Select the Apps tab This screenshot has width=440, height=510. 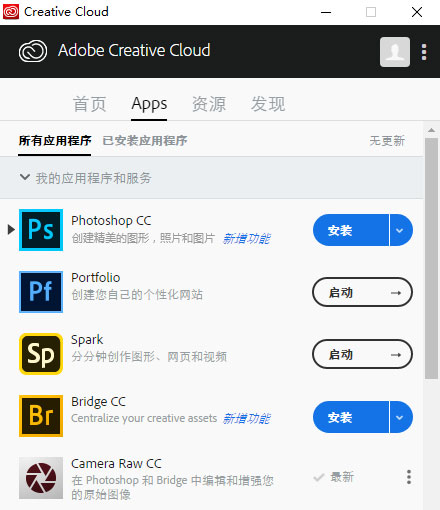[x=149, y=104]
